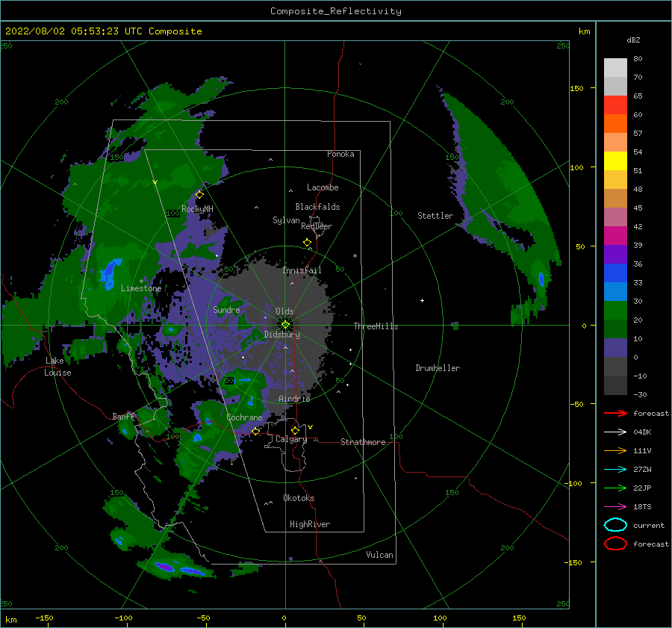Click the blue echo core southeast of Stettler
The width and height of the screenshot is (672, 628).
tap(541, 279)
